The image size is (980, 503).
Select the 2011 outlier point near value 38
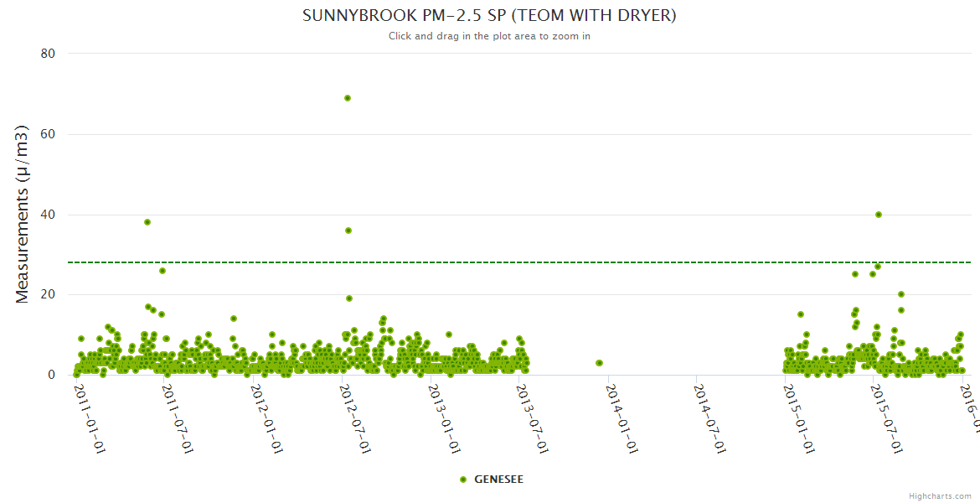pos(147,222)
